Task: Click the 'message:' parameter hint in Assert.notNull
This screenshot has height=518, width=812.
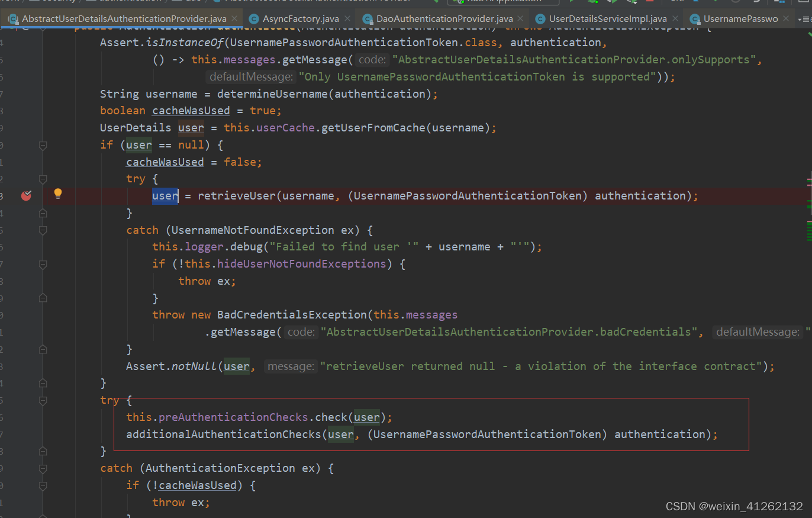Action: tap(291, 366)
